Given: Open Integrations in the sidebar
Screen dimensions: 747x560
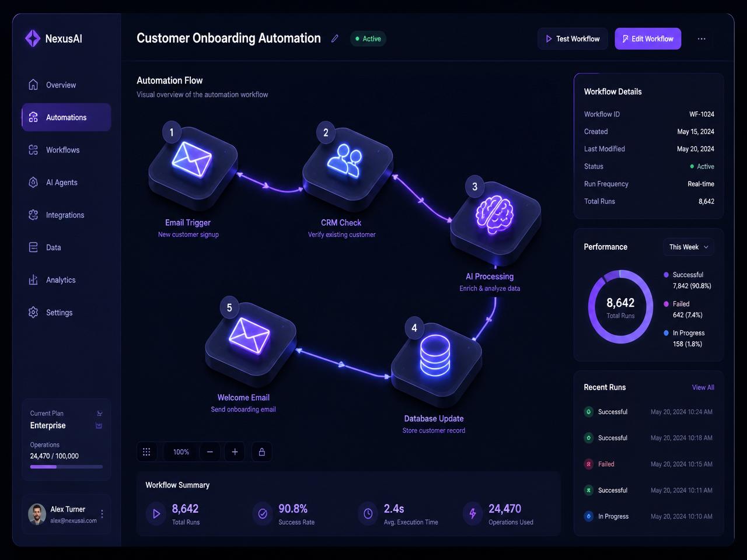Looking at the screenshot, I should [x=66, y=215].
